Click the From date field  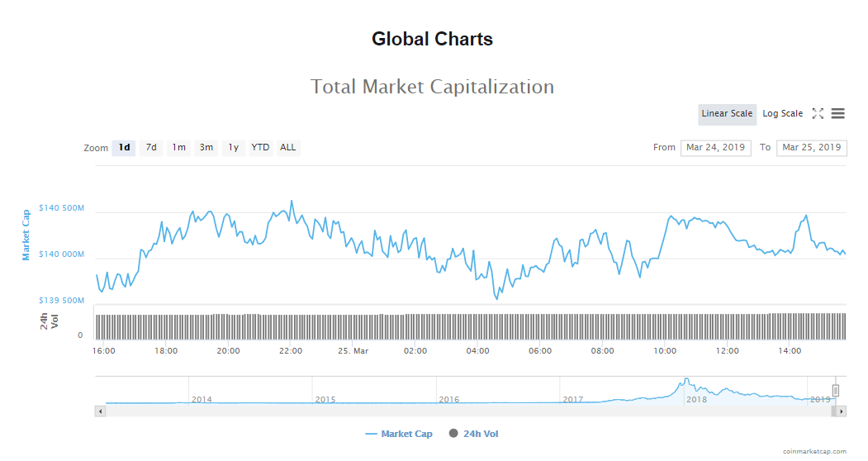click(x=715, y=148)
